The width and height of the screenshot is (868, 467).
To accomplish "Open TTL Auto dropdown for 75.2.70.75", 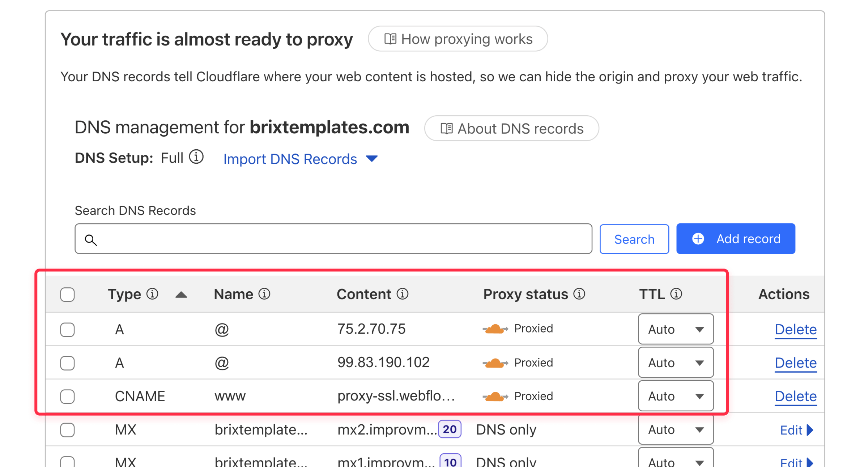I will click(x=676, y=329).
